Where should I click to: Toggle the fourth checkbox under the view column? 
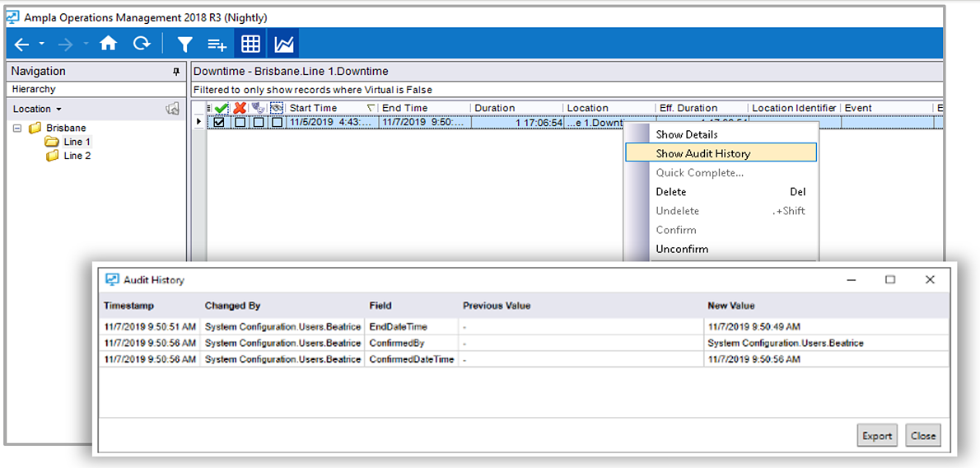click(277, 123)
